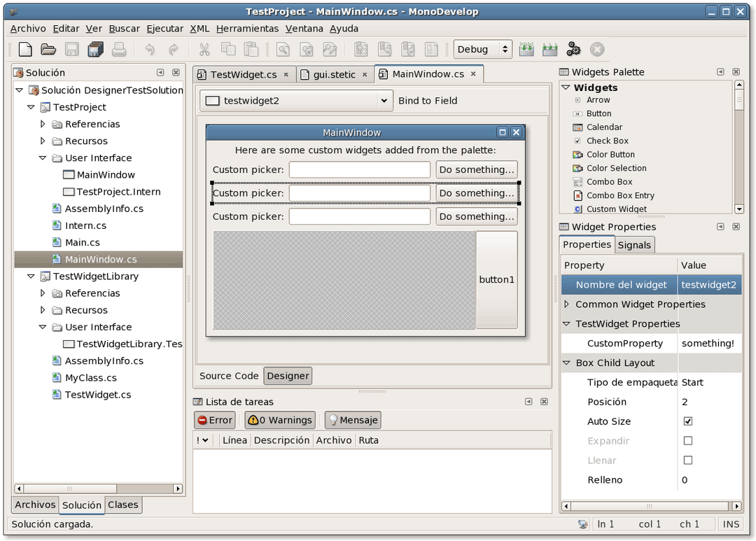This screenshot has height=541, width=756.
Task: Enable the Expandir checkbox
Action: pos(687,440)
